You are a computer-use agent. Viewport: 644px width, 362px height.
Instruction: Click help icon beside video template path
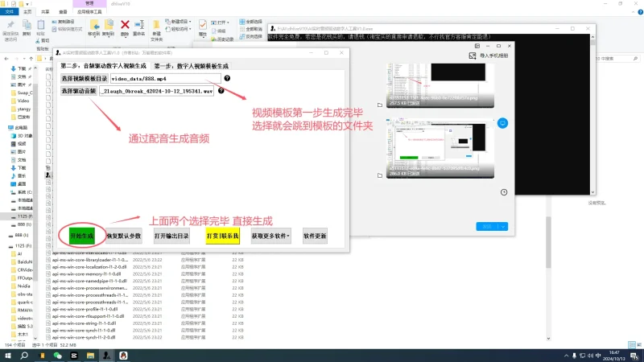[x=228, y=79]
